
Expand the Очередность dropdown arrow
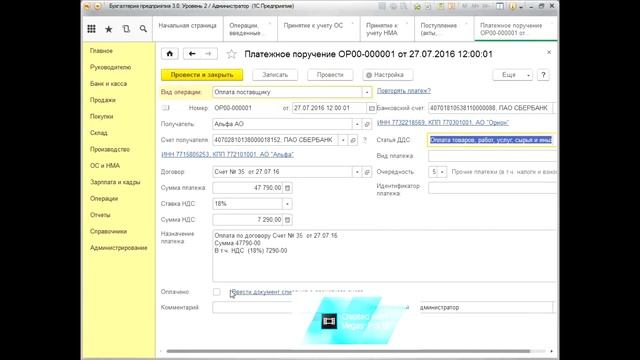tap(442, 172)
